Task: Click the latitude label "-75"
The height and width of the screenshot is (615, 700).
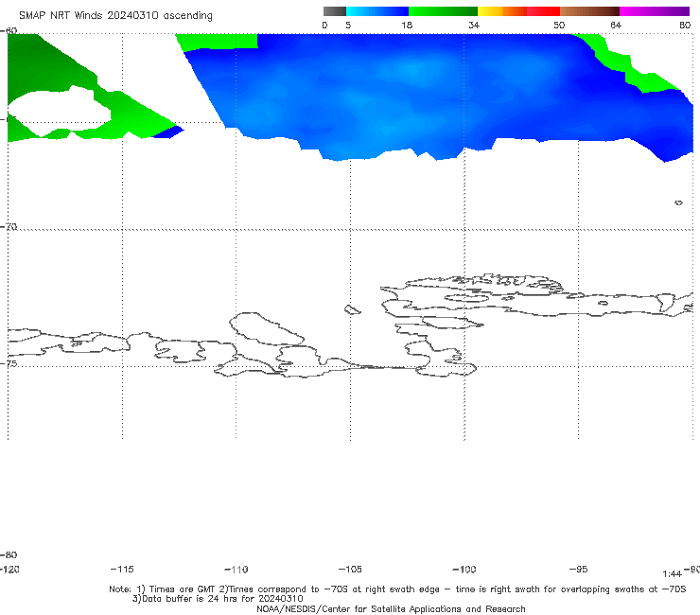Action: (9, 363)
